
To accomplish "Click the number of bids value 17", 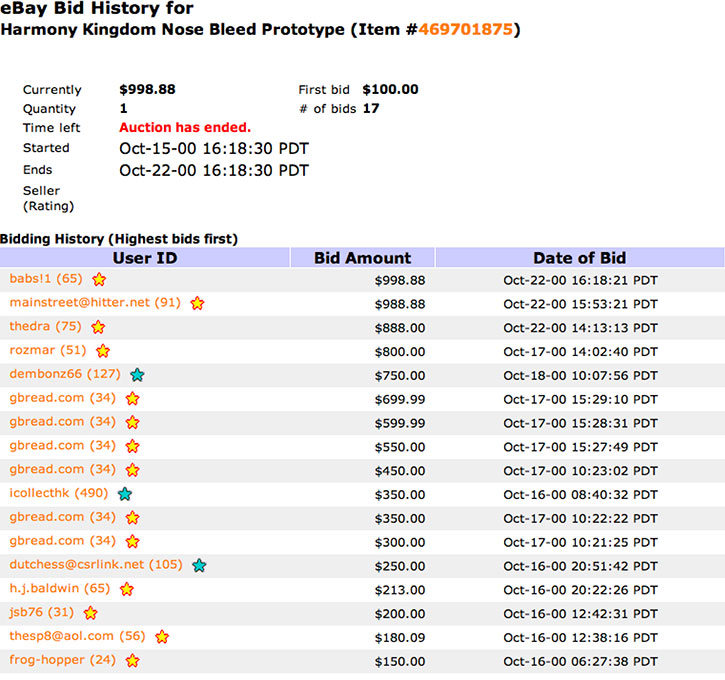I will pyautogui.click(x=371, y=109).
